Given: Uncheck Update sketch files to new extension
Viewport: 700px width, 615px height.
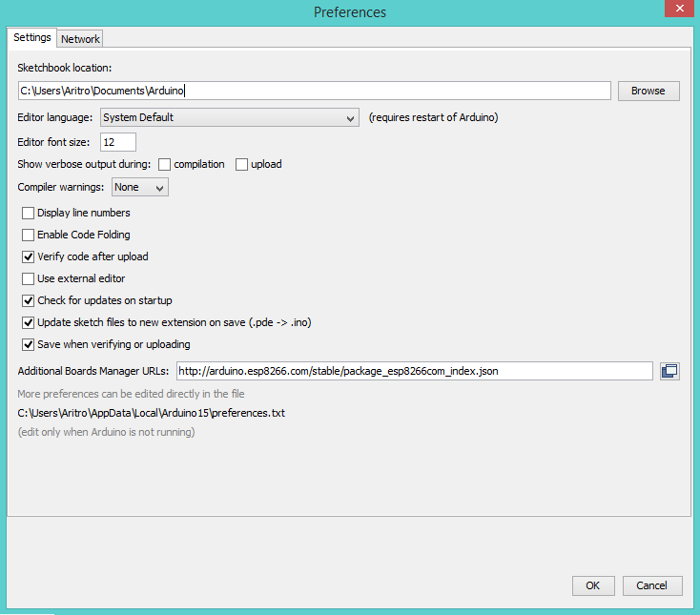Looking at the screenshot, I should pyautogui.click(x=29, y=322).
